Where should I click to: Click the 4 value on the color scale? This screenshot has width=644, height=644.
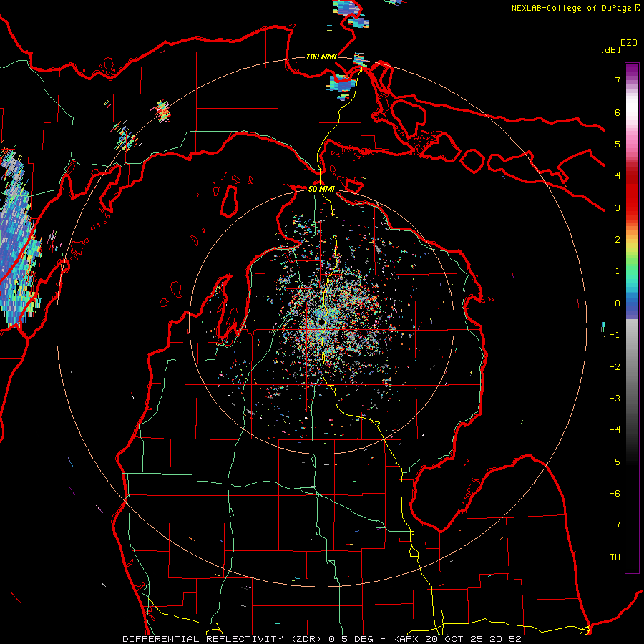(618, 176)
